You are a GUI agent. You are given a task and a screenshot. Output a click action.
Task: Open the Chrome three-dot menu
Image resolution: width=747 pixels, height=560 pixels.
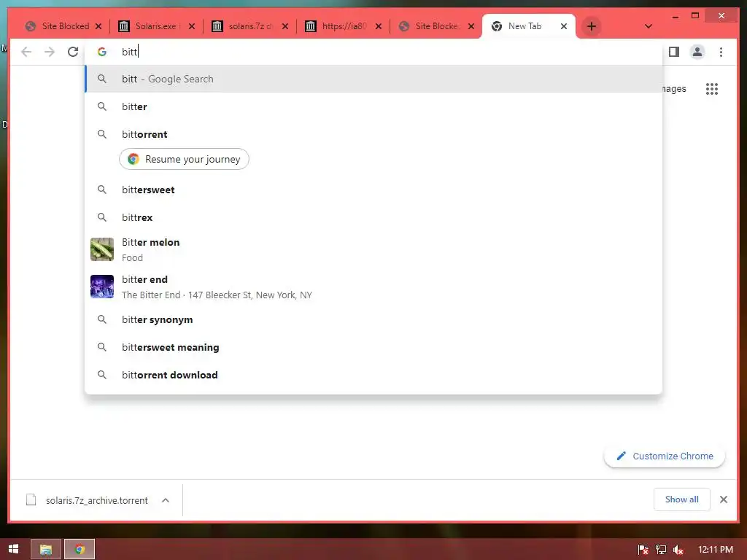click(721, 52)
